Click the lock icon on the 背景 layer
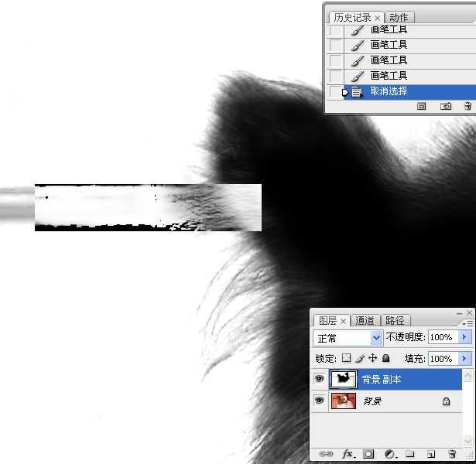 (x=446, y=401)
